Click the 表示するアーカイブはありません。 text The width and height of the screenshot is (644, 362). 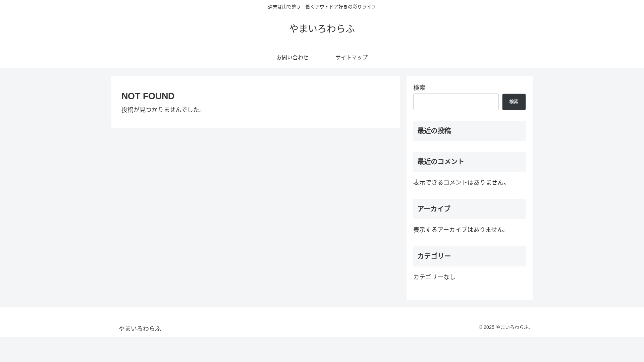point(461,230)
